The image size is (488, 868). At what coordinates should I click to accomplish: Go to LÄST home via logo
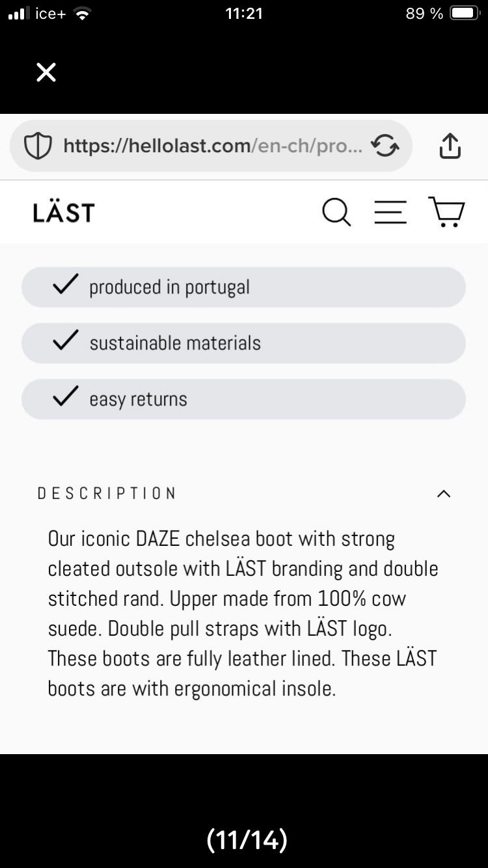64,213
